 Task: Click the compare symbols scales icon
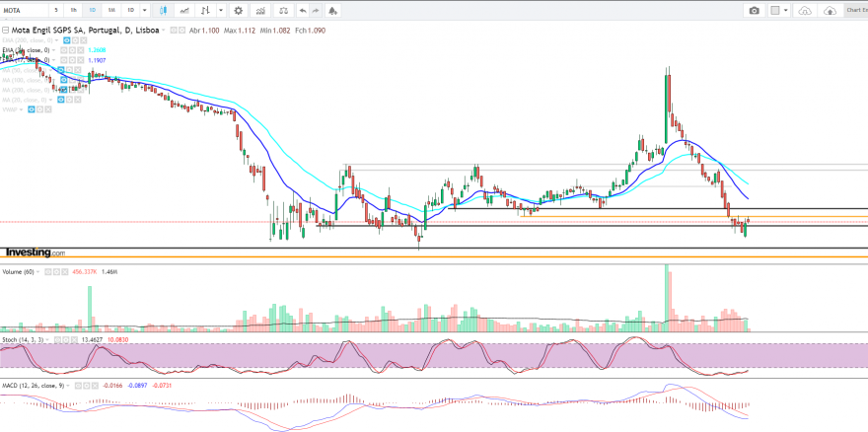click(x=283, y=11)
